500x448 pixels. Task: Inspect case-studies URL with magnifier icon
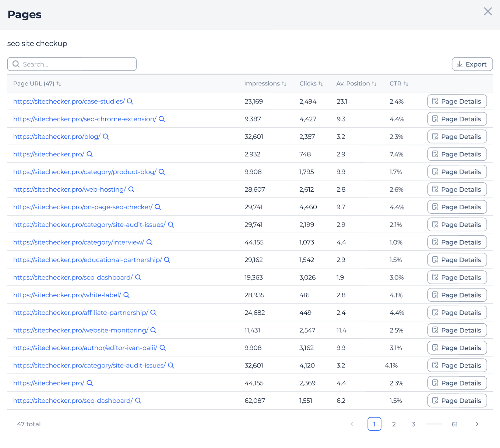pos(130,102)
